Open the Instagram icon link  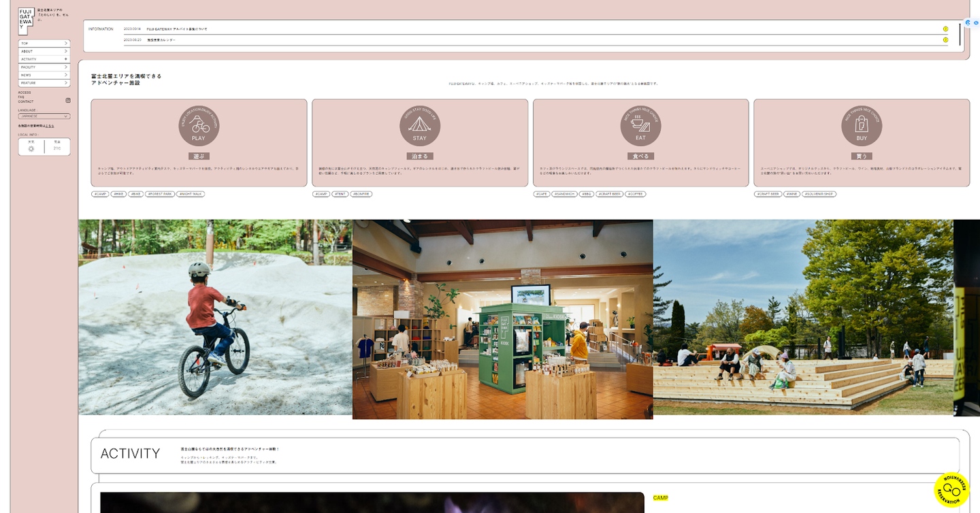point(68,101)
